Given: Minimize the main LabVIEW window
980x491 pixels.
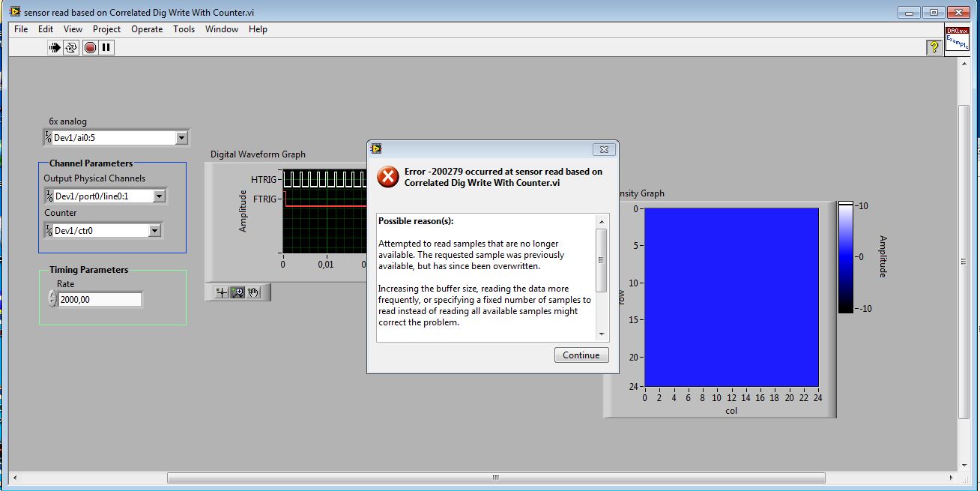Looking at the screenshot, I should [x=910, y=11].
